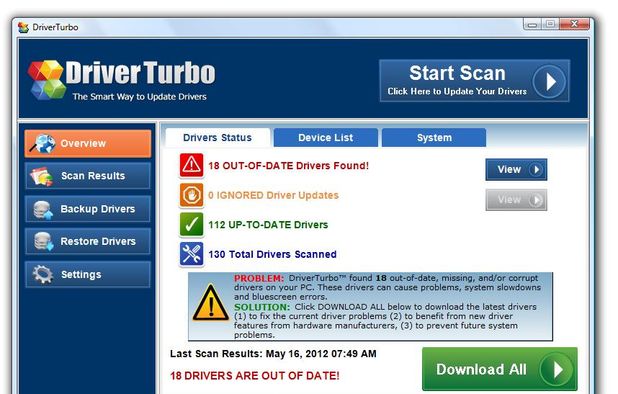
Task: Click the Backup Drivers disk icon
Action: pos(43,210)
